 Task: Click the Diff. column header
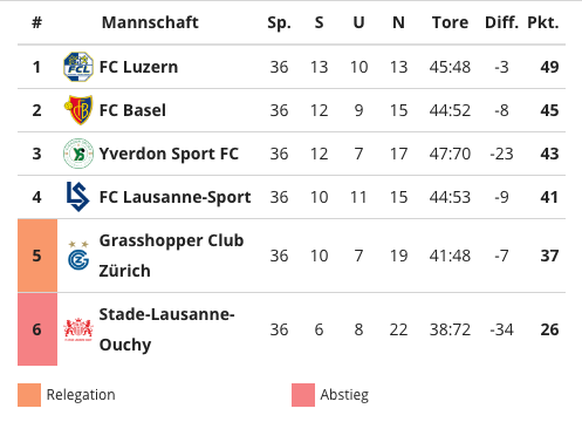click(x=501, y=23)
